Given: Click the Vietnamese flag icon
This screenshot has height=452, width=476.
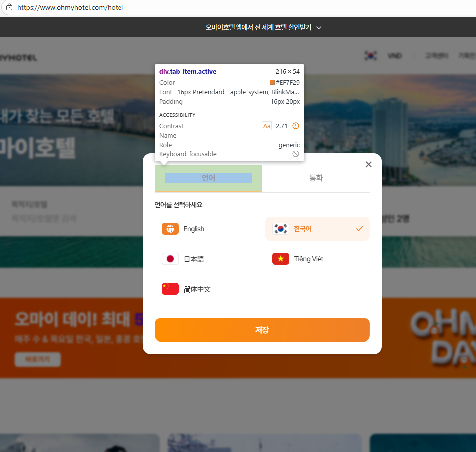Looking at the screenshot, I should click(x=281, y=259).
